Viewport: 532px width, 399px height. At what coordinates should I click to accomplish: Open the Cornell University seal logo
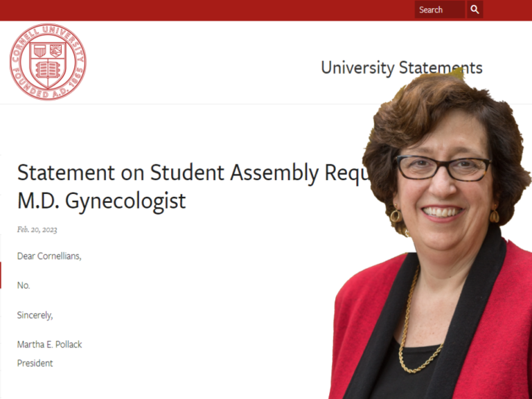click(48, 62)
